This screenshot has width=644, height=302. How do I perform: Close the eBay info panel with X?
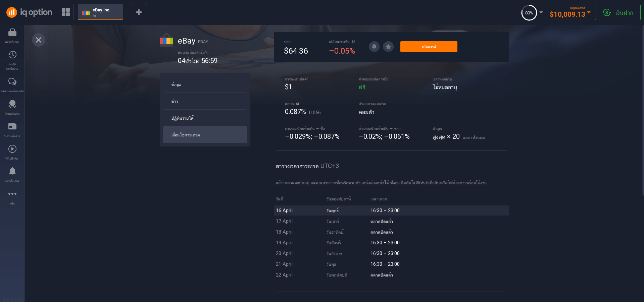39,40
